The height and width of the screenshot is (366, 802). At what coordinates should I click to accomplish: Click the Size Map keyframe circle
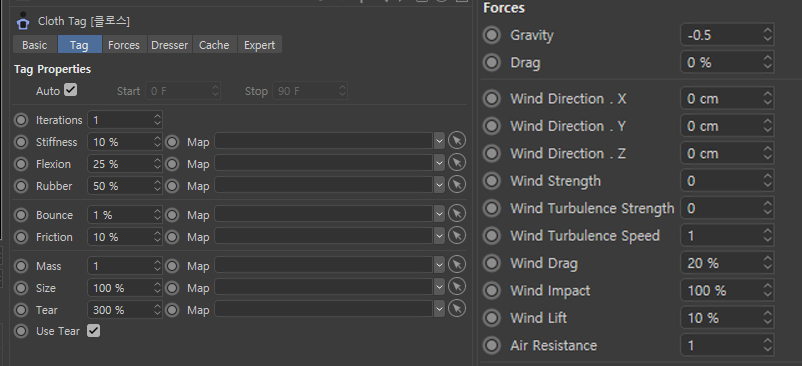(172, 288)
